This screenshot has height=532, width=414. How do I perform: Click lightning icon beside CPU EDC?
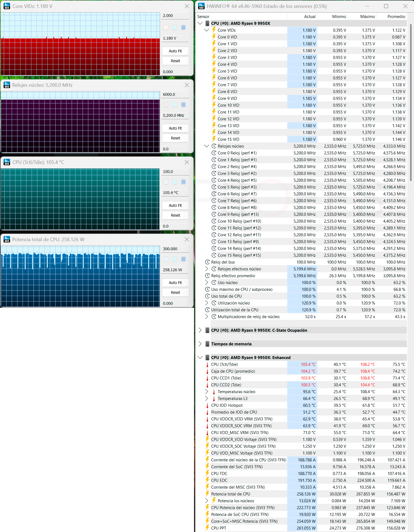click(x=207, y=480)
